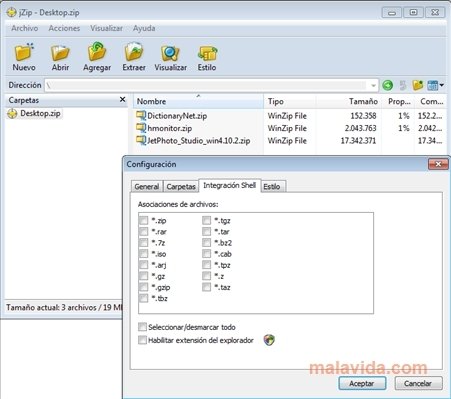The image size is (451, 399).
Task: Click the JetPhoto_Studio_win4.10.2.zip file icon
Action: click(141, 140)
